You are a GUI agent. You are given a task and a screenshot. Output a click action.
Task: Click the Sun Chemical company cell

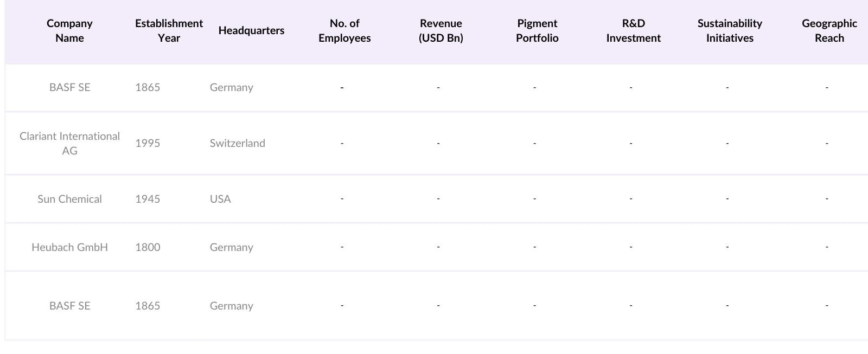point(69,199)
